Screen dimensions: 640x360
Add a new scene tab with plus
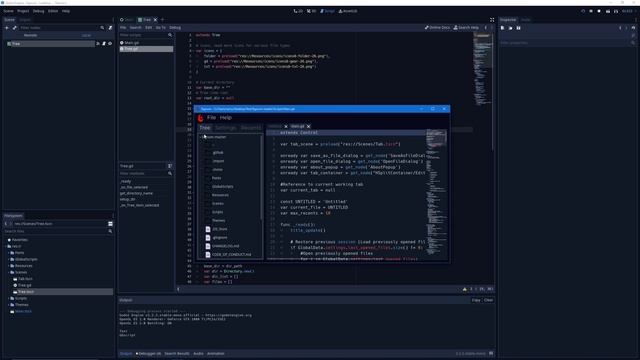162,20
